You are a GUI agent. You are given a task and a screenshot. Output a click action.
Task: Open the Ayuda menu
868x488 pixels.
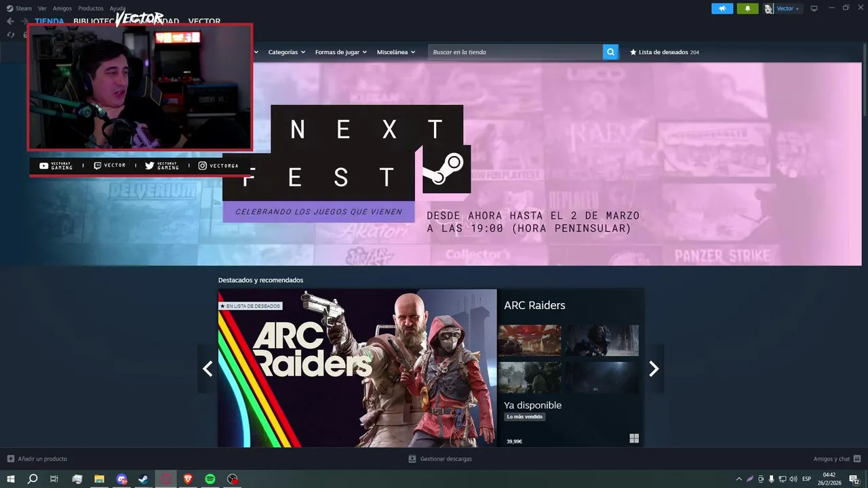117,8
